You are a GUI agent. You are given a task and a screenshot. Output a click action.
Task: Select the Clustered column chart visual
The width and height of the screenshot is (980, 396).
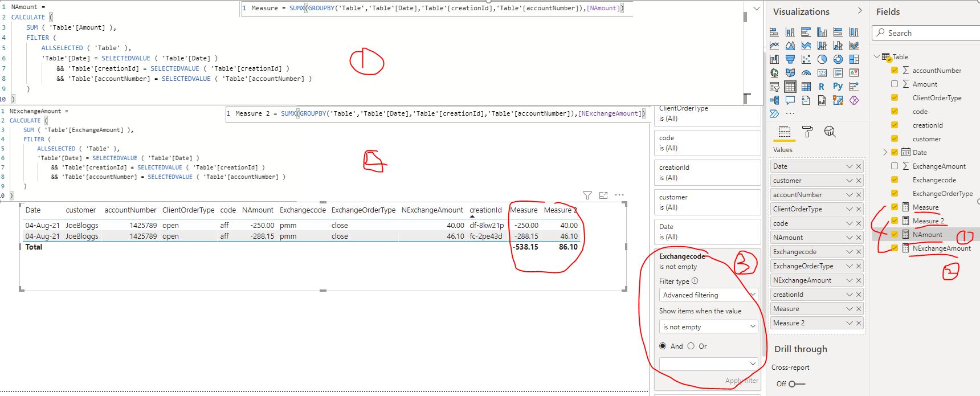[822, 32]
